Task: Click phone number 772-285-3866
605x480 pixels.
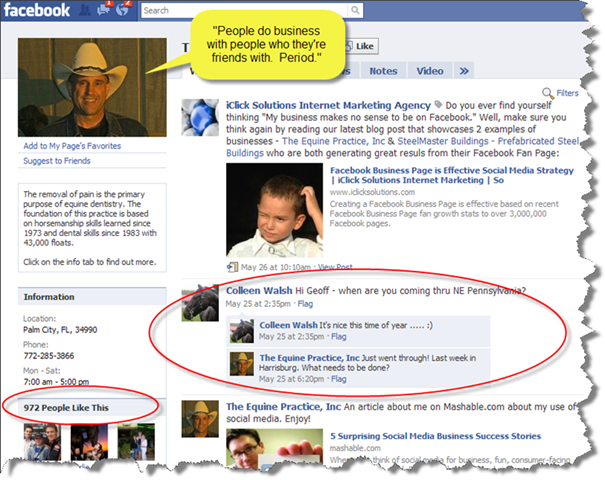Action: coord(49,356)
